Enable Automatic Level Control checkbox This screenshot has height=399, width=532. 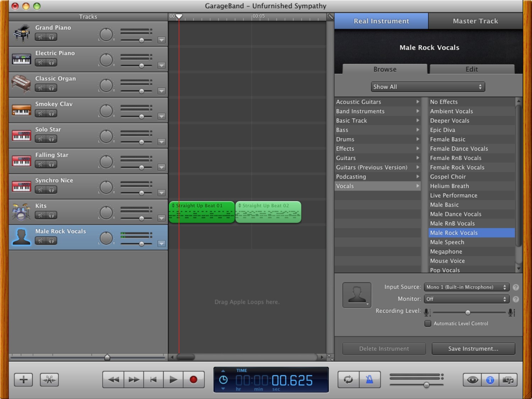[428, 323]
